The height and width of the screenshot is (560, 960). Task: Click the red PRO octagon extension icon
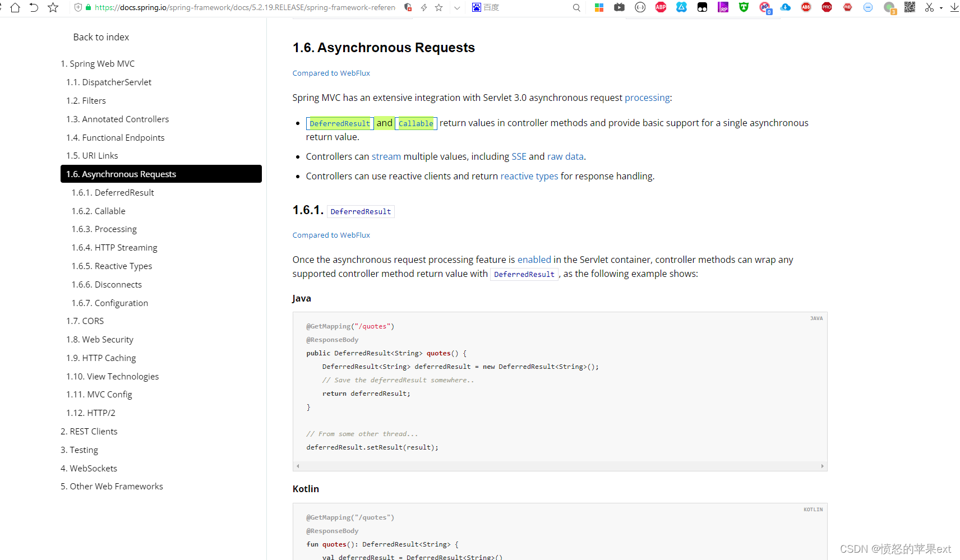click(x=827, y=7)
